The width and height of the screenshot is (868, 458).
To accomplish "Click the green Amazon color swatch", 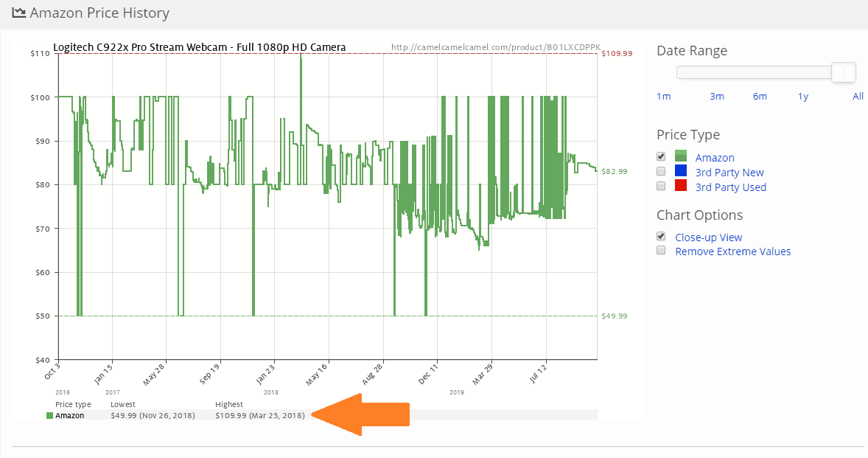I will (681, 156).
